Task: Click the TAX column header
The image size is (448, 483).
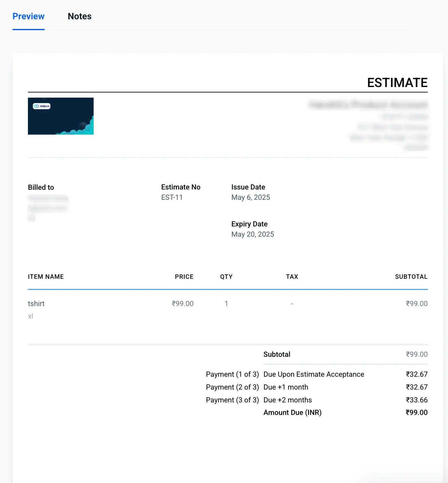Action: tap(292, 277)
